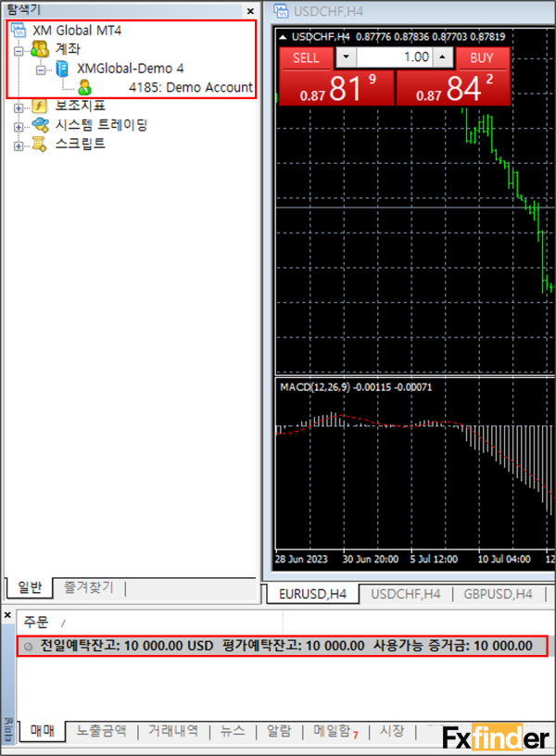Click the 보조지표 indicators icon
556x756 pixels.
coord(40,106)
